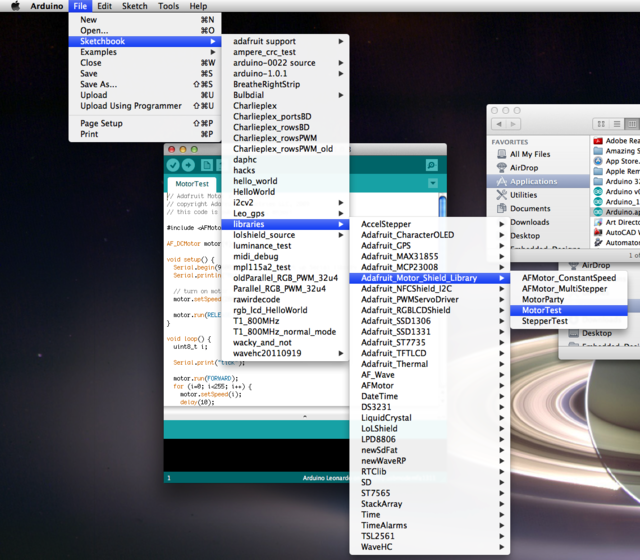
Task: Select All My Files in Finder sidebar
Action: (530, 154)
